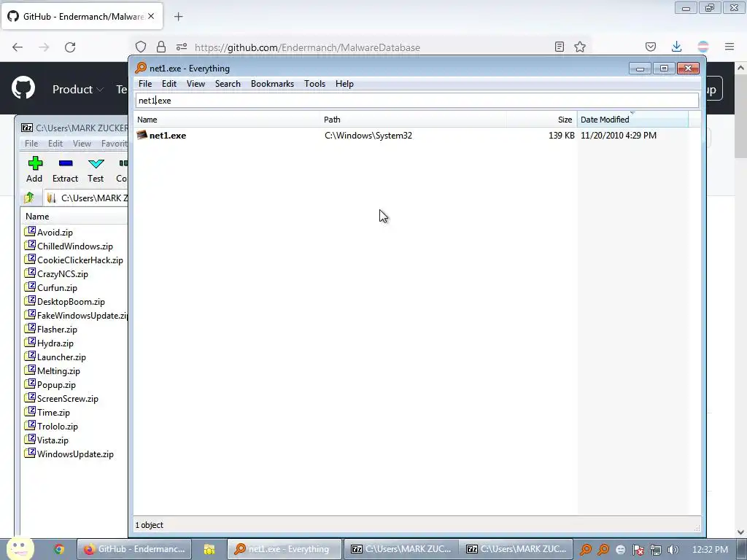
Task: Open the Search menu in Everything
Action: pos(228,84)
